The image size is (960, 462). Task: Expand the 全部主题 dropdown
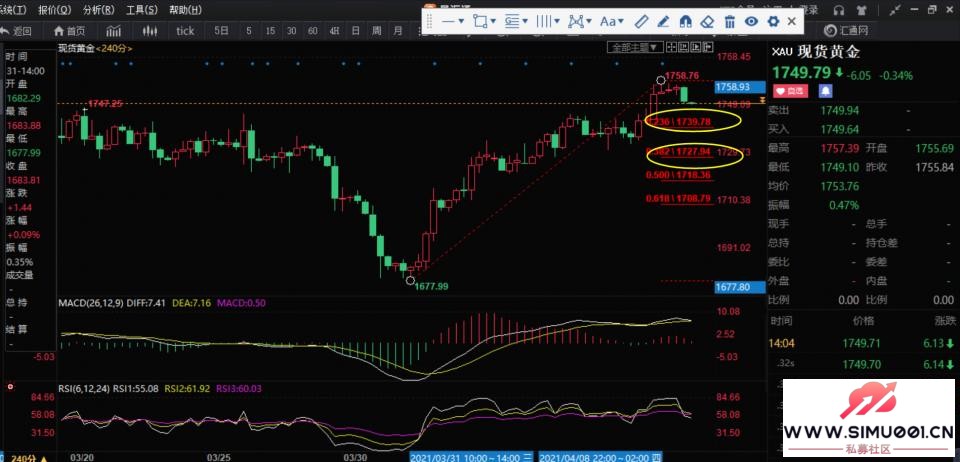click(634, 47)
